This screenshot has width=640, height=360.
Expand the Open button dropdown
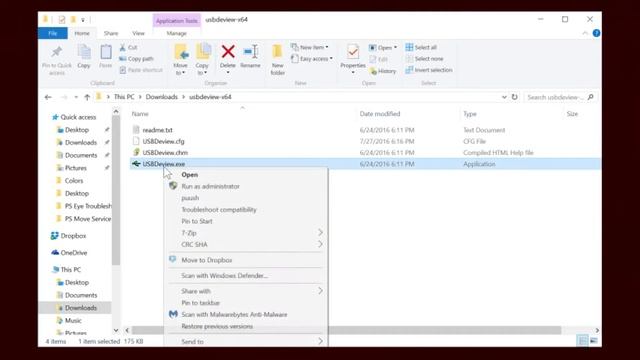[x=396, y=47]
